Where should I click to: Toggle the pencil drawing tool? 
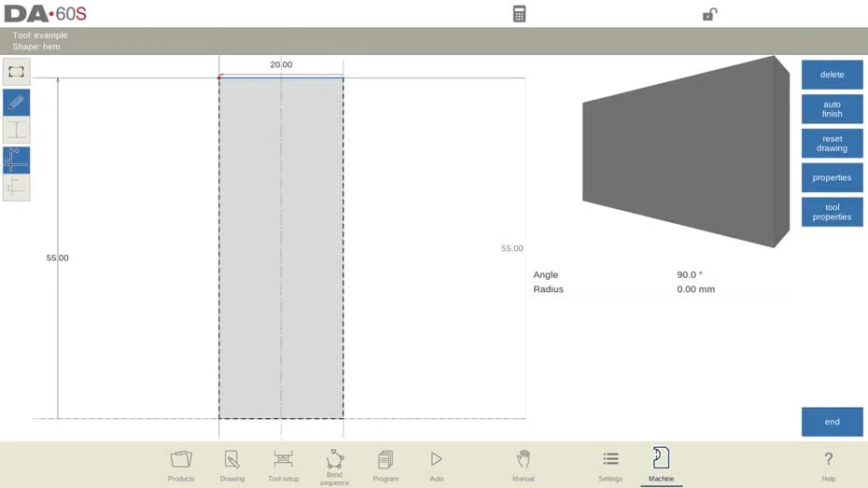pos(16,103)
